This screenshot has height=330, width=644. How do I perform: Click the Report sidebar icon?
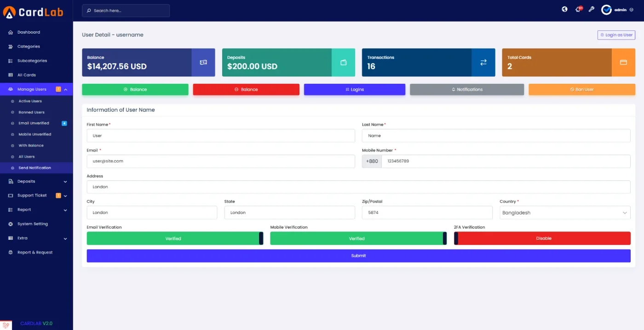(11, 210)
